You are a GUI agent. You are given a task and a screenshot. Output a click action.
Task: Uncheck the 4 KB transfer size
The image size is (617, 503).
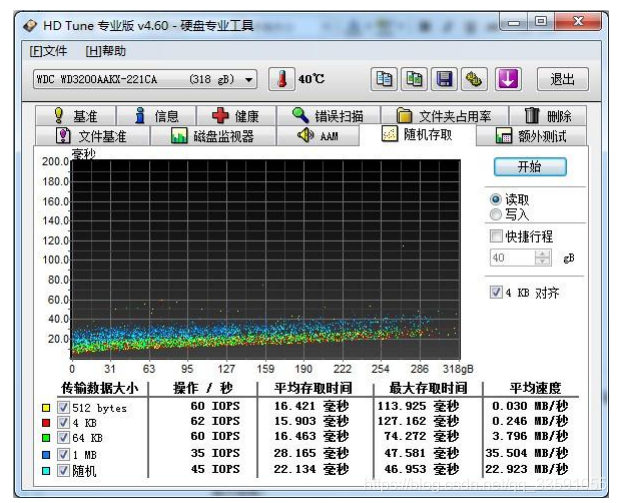click(63, 422)
